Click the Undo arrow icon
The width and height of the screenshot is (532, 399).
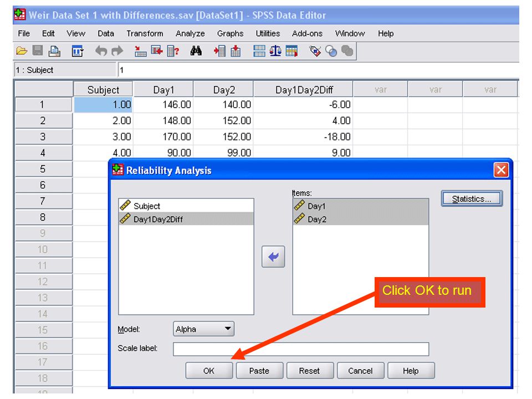(101, 51)
